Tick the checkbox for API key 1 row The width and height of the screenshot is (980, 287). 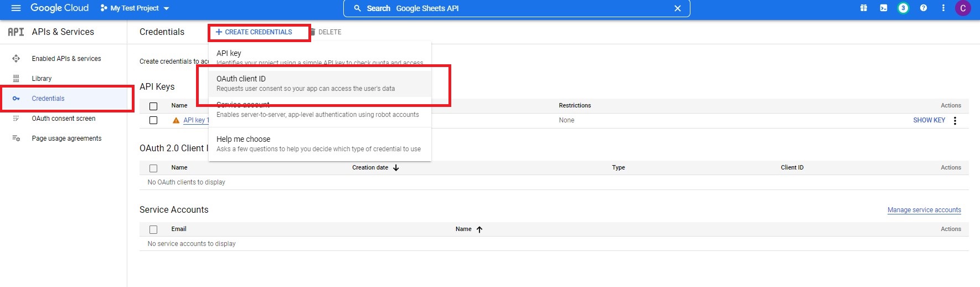click(x=153, y=120)
